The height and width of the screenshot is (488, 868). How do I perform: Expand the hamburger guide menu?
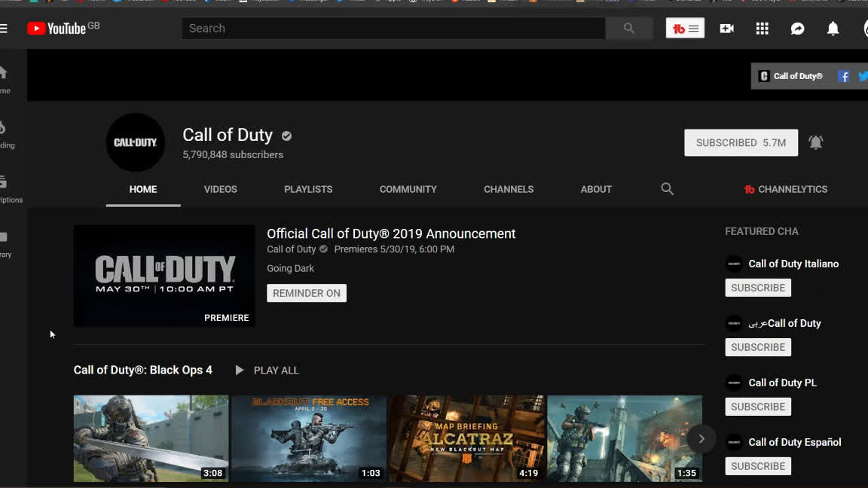click(x=4, y=29)
